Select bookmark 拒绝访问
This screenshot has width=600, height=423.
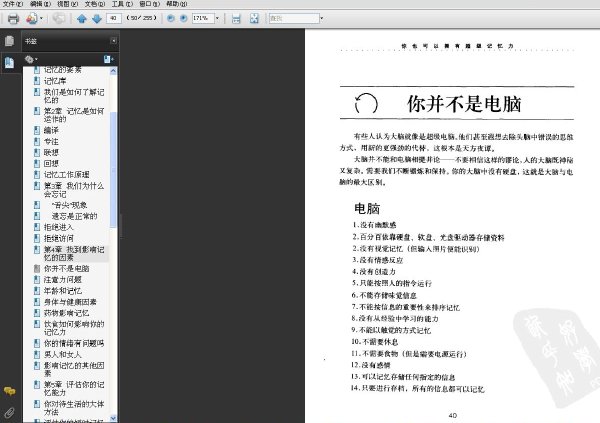tap(59, 238)
